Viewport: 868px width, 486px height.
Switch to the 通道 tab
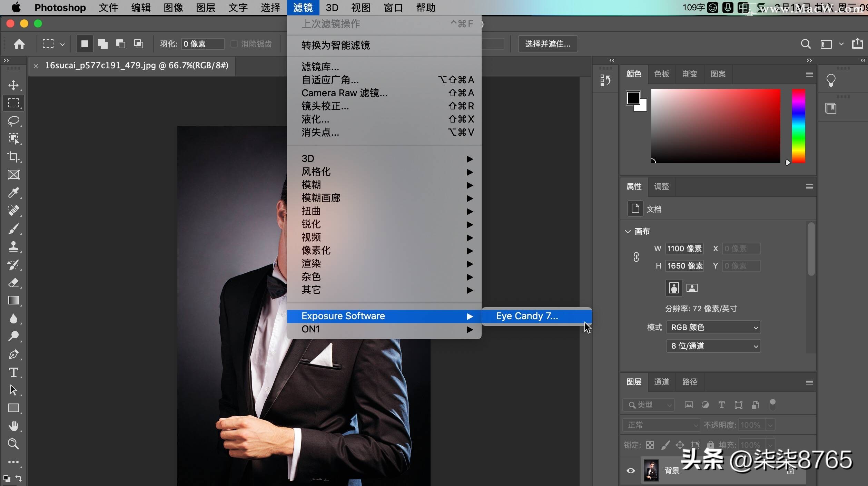pyautogui.click(x=661, y=382)
